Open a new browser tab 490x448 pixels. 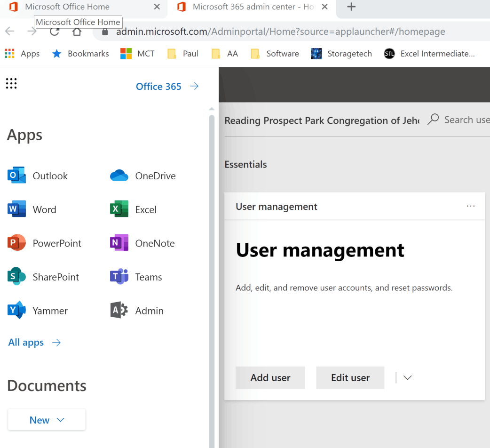pyautogui.click(x=351, y=7)
